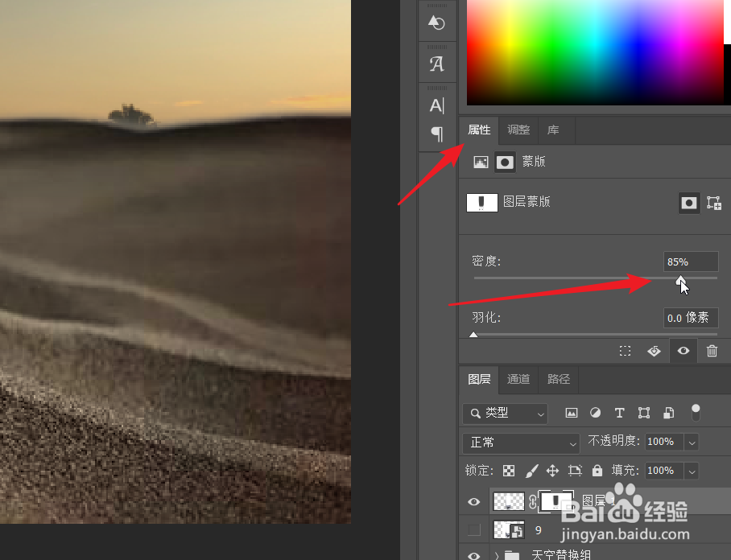731x560 pixels.
Task: Click the 密度 slider handle
Action: pos(680,280)
